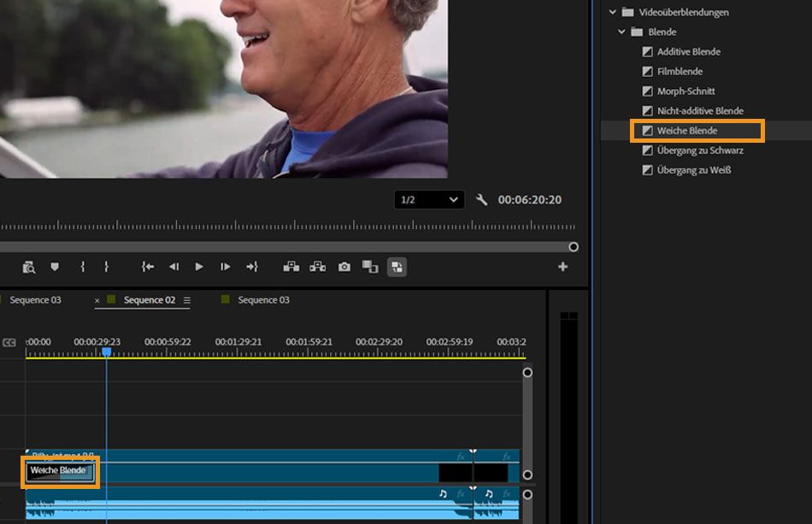This screenshot has width=812, height=524.
Task: Go to In point
Action: coord(148,267)
